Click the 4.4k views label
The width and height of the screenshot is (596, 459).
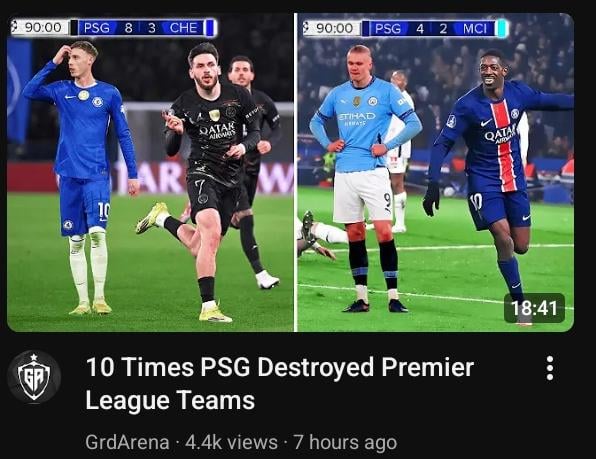click(231, 442)
